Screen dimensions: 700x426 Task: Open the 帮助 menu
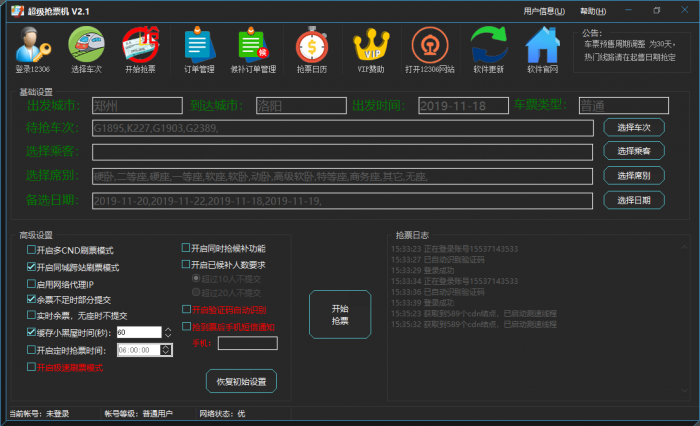tap(592, 10)
